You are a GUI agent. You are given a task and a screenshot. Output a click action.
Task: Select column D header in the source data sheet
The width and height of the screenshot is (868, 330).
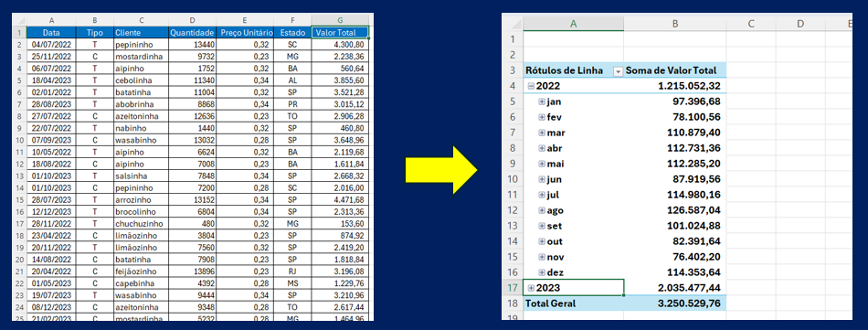(192, 21)
